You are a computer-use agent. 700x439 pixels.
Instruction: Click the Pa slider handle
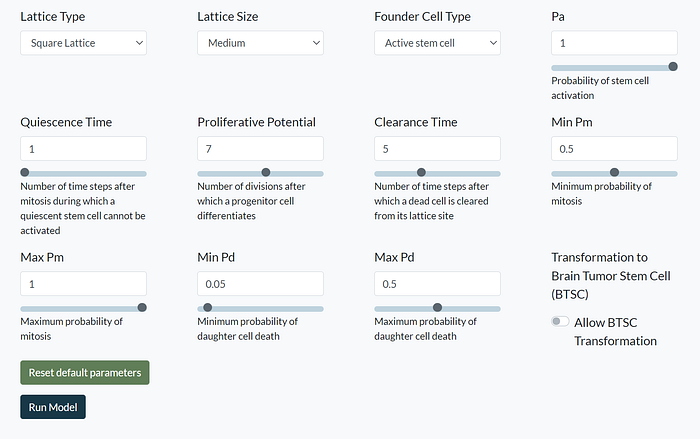(x=673, y=67)
